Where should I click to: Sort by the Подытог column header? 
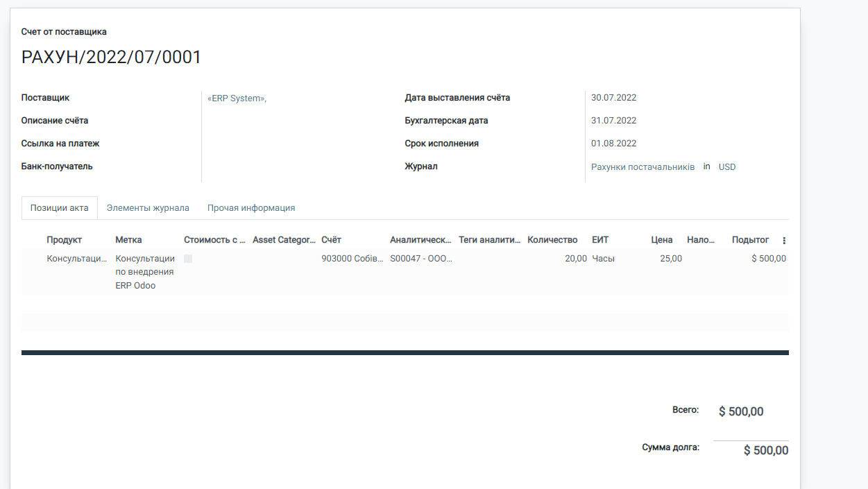(750, 240)
